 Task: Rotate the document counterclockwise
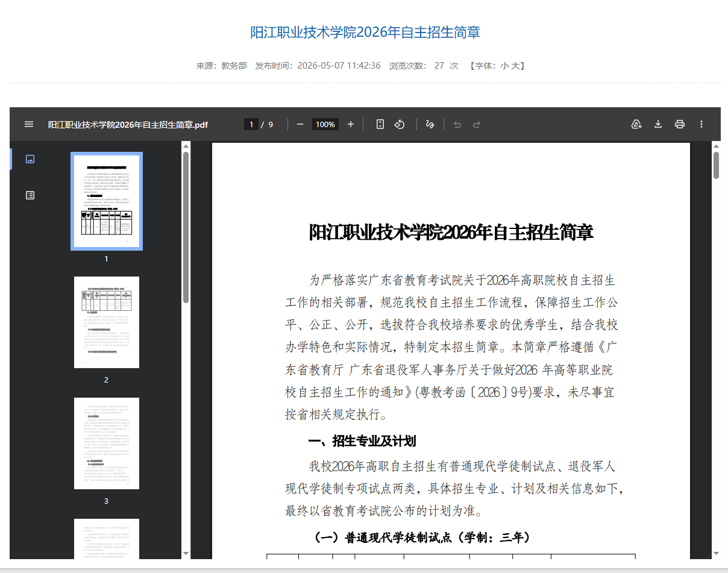click(x=399, y=124)
